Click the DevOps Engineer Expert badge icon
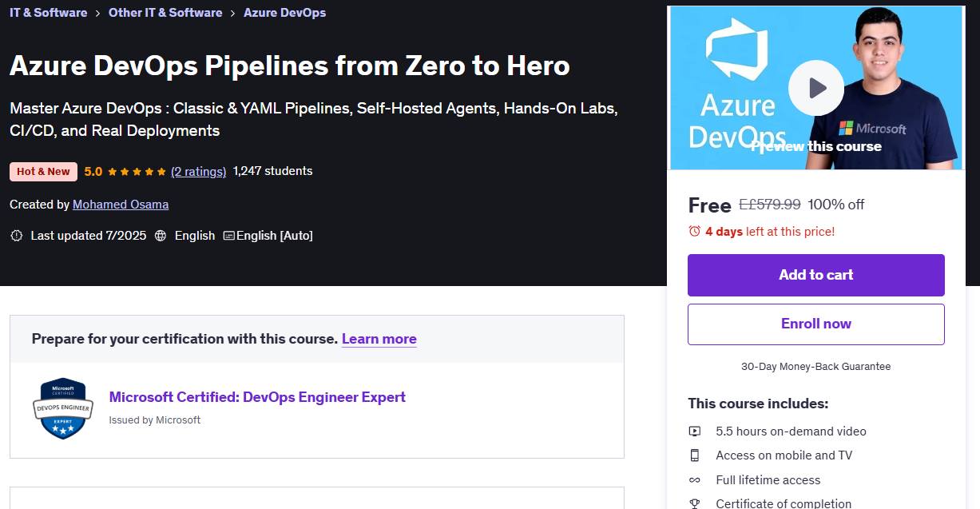 point(62,408)
